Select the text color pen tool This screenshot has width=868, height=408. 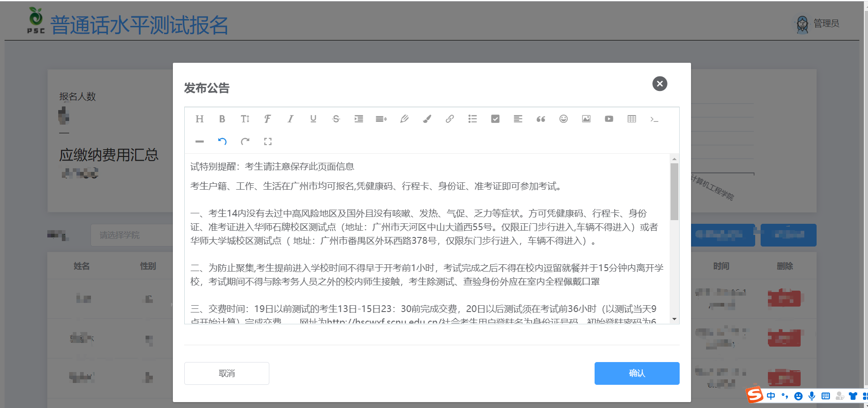pyautogui.click(x=404, y=119)
